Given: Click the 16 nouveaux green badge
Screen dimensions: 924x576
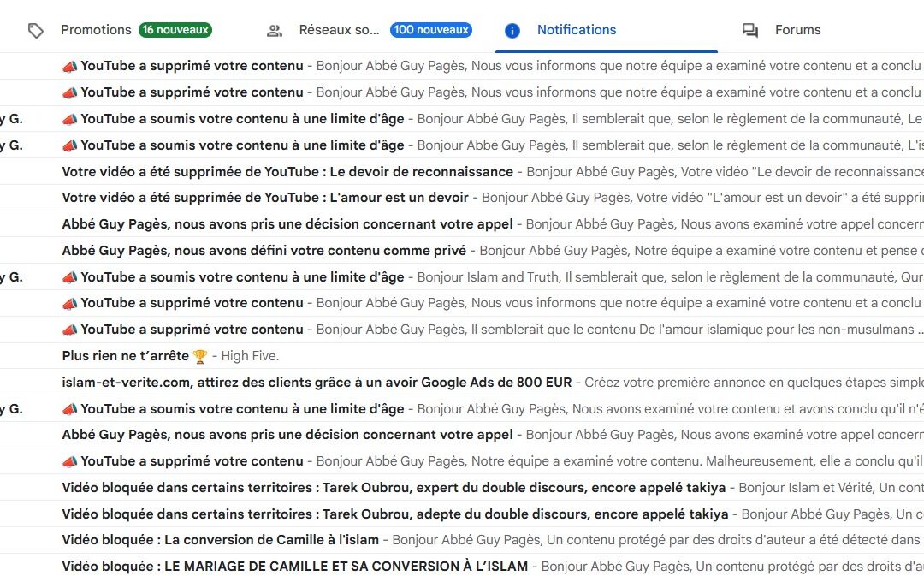Looking at the screenshot, I should [x=175, y=29].
